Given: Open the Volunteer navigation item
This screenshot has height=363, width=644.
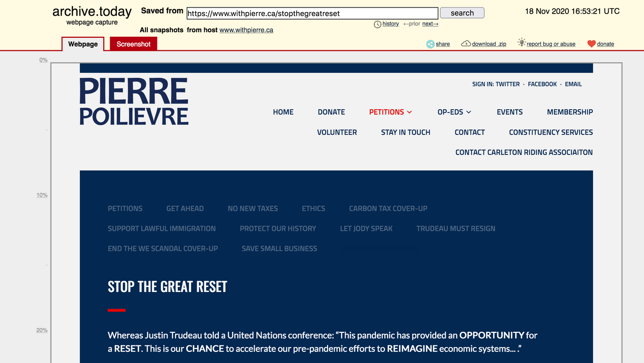Looking at the screenshot, I should click(x=337, y=132).
